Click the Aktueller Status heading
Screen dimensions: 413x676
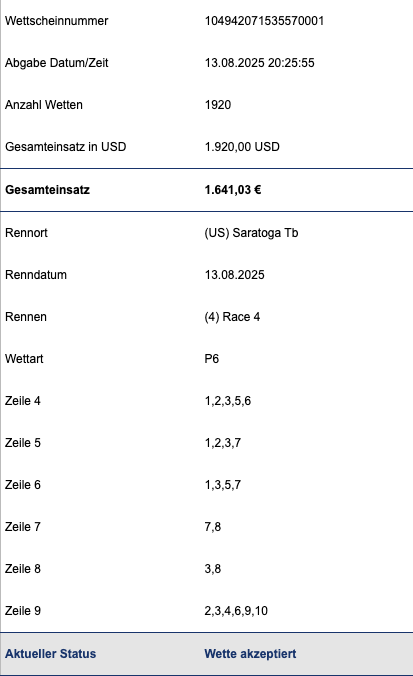tap(50, 654)
